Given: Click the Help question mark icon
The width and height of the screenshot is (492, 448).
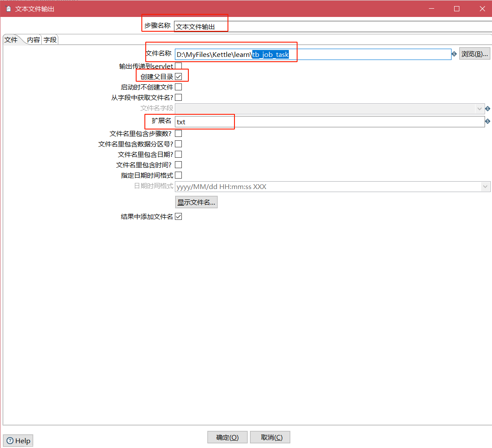Looking at the screenshot, I should (x=10, y=441).
